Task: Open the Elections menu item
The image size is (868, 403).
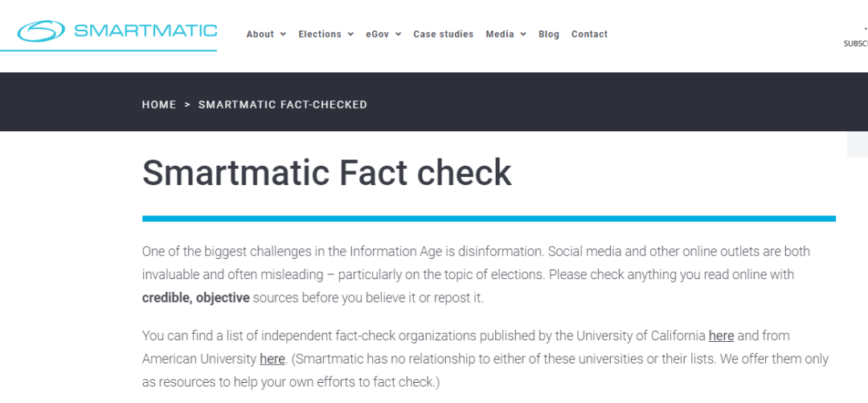Action: 320,34
